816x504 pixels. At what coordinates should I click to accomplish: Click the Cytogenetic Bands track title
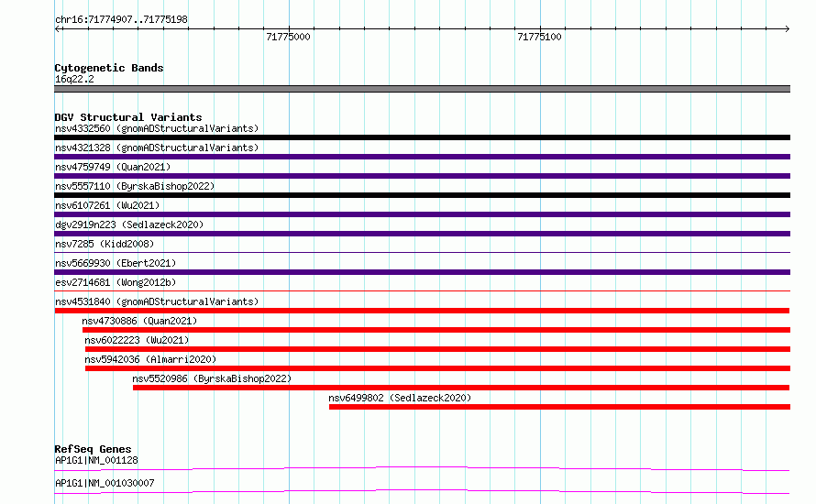tap(109, 68)
